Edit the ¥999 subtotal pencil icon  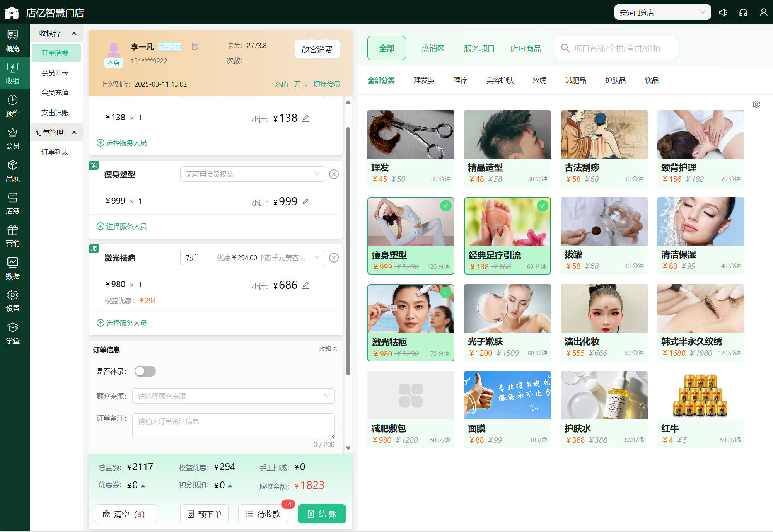pos(305,202)
